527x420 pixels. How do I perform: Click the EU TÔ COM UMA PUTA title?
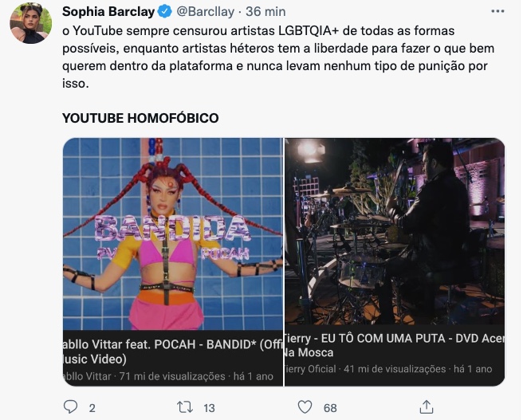click(383, 339)
